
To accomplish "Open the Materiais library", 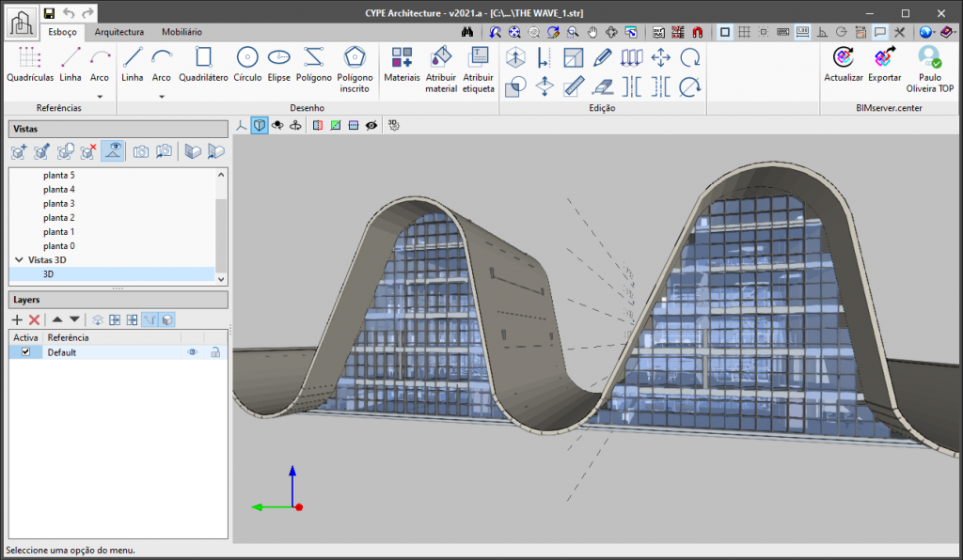I will point(402,65).
